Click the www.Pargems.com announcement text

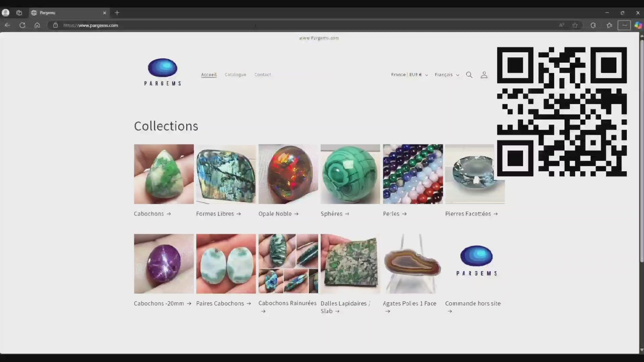pos(319,38)
